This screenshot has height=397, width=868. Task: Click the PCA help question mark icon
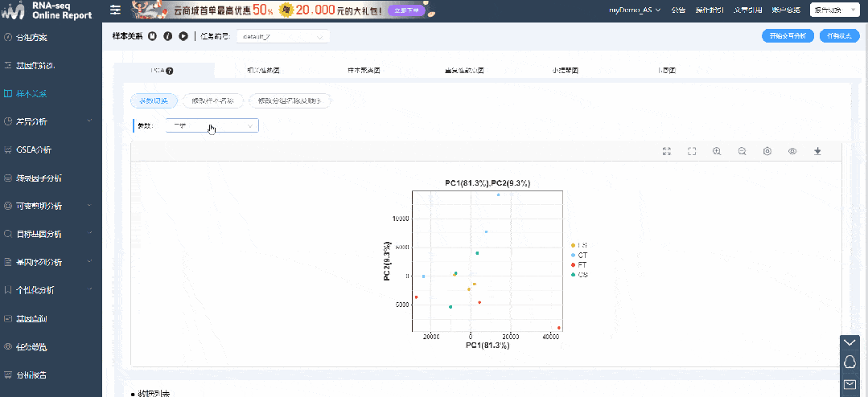pyautogui.click(x=170, y=71)
